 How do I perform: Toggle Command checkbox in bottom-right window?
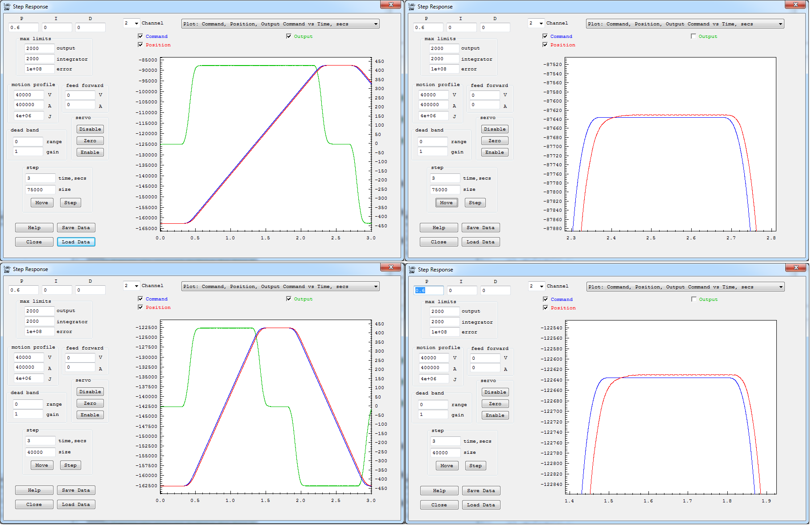tap(545, 300)
